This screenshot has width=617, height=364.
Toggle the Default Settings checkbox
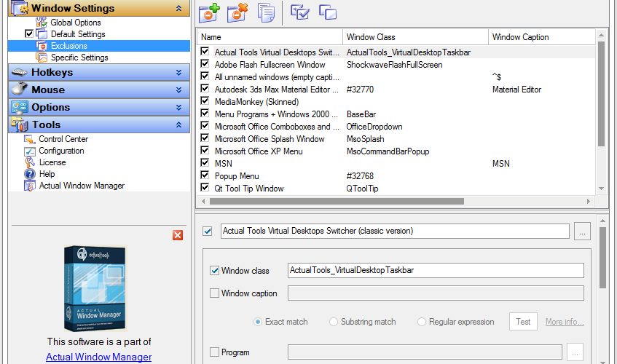[x=28, y=33]
